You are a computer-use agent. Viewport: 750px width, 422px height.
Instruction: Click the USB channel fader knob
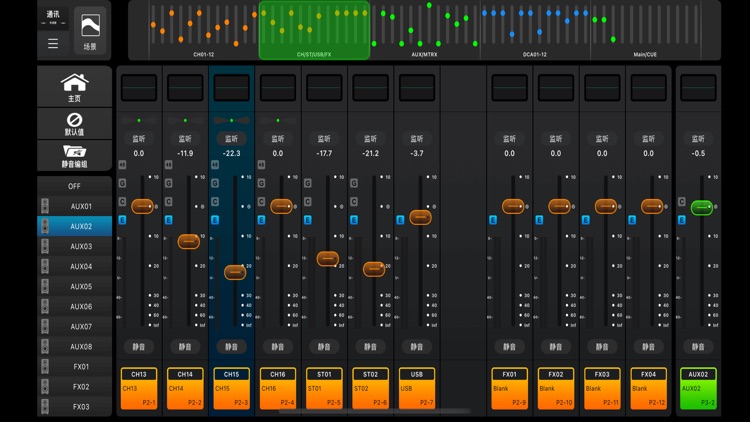click(420, 217)
